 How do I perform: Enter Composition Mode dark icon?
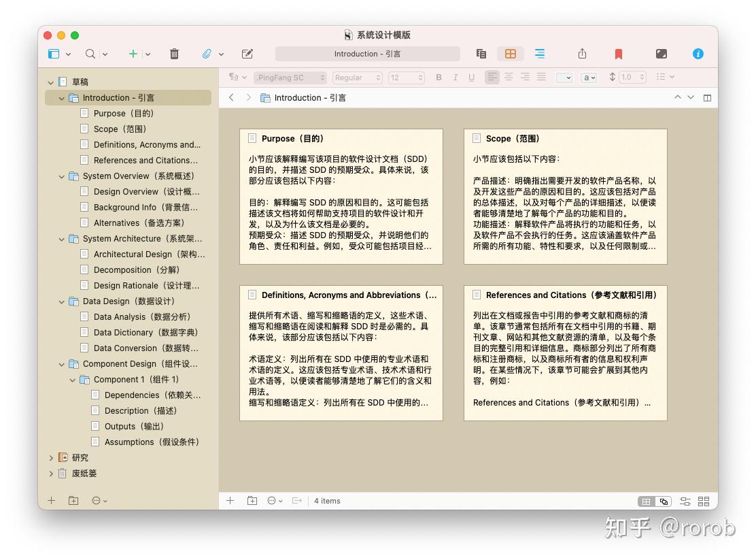coord(661,54)
